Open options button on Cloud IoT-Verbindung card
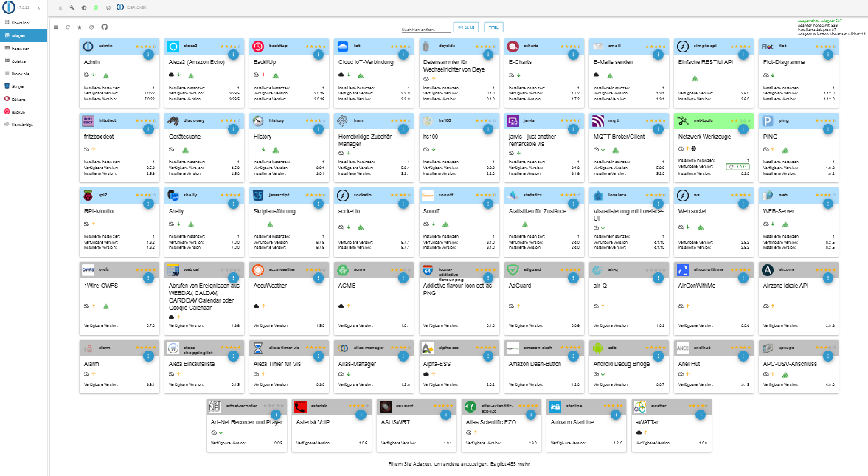Image resolution: width=868 pixels, height=476 pixels. coord(403,55)
